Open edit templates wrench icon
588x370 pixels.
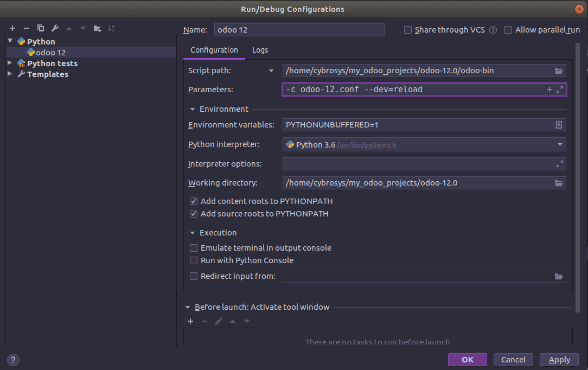click(55, 28)
